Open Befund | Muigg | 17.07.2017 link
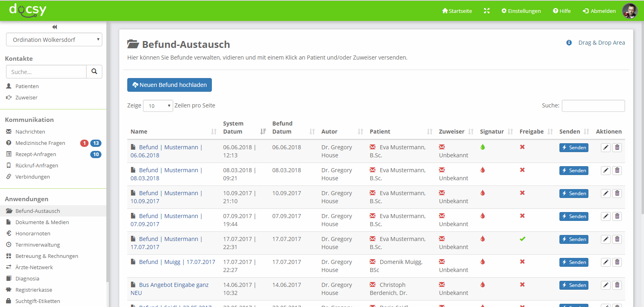This screenshot has height=307, width=644. pyautogui.click(x=177, y=262)
